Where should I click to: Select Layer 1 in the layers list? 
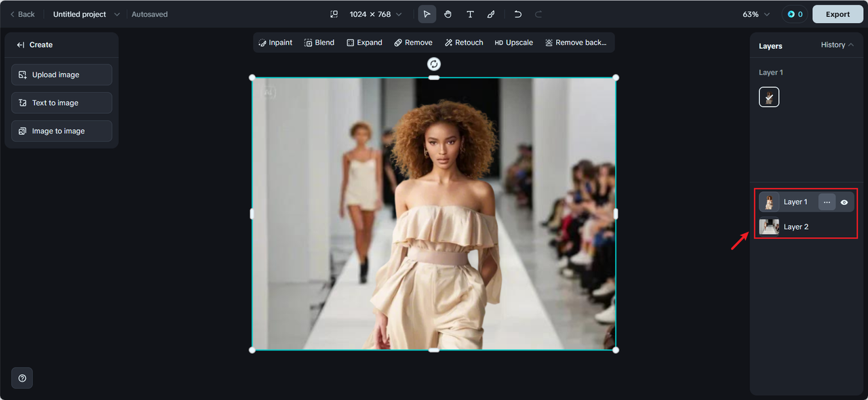pyautogui.click(x=806, y=202)
